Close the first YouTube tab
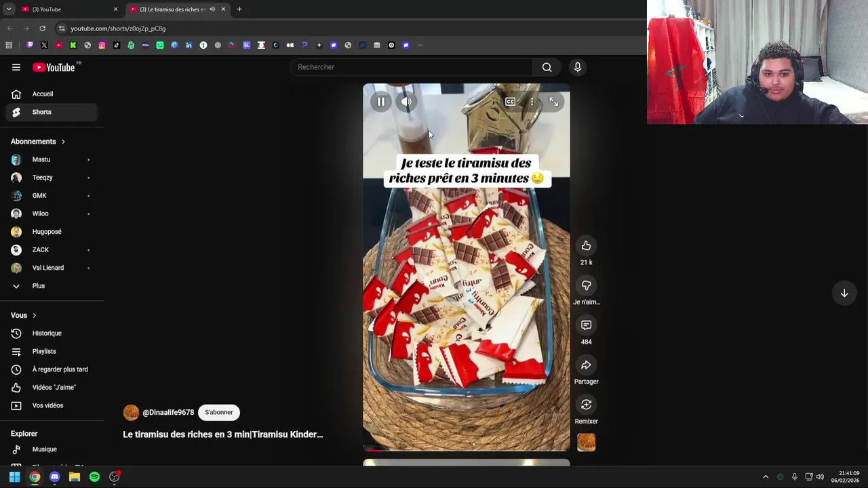 coord(115,9)
